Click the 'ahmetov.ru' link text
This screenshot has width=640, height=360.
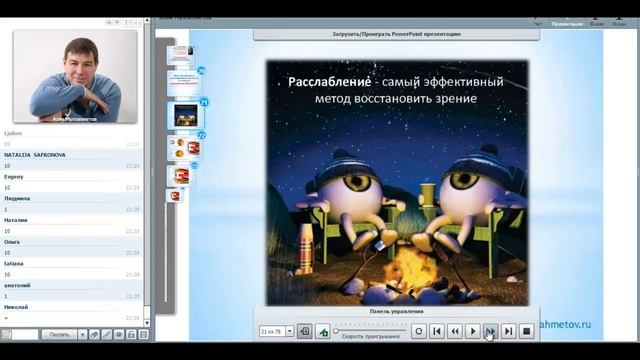[x=565, y=324]
